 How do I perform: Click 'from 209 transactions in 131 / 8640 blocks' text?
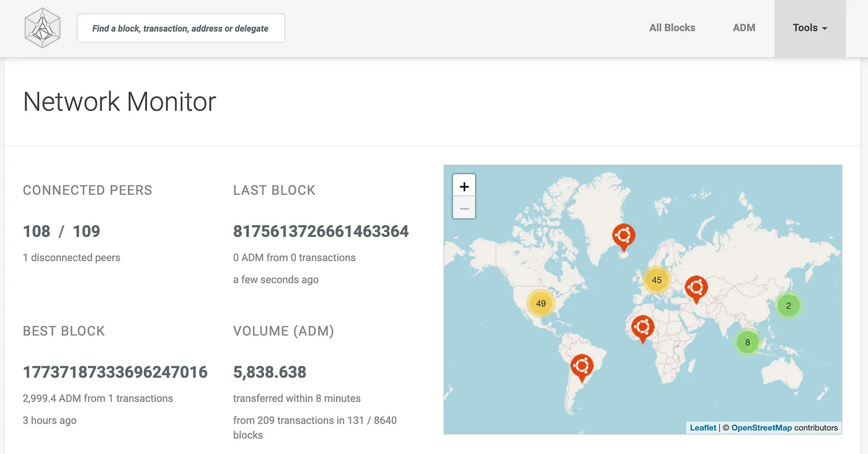tap(315, 427)
